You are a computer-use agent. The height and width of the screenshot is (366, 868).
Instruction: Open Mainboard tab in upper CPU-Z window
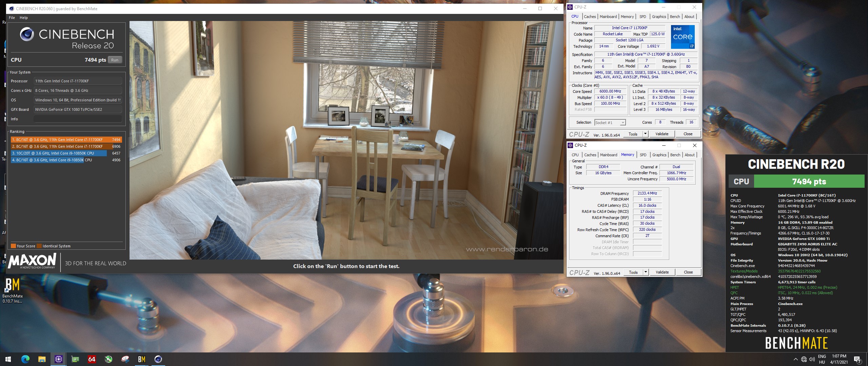(608, 17)
